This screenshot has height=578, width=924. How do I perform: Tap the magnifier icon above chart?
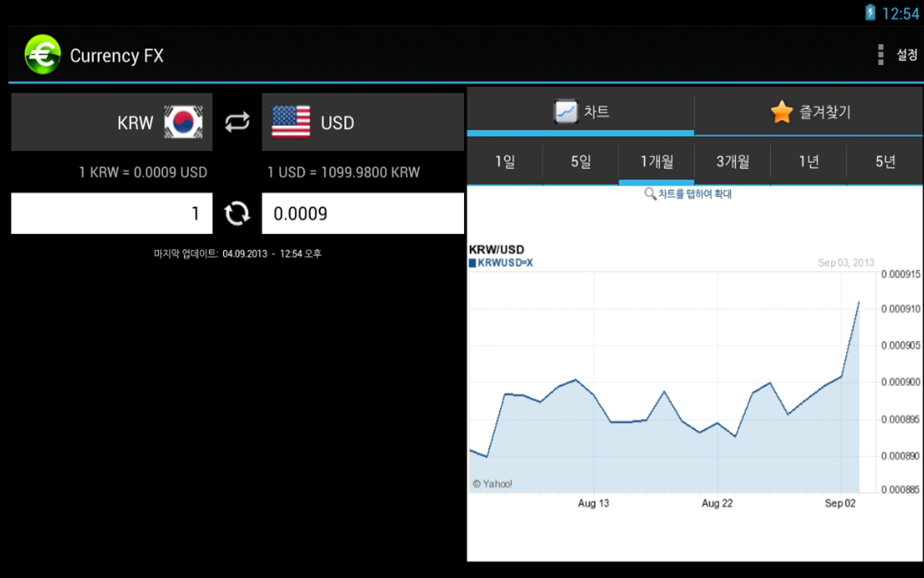coord(650,194)
